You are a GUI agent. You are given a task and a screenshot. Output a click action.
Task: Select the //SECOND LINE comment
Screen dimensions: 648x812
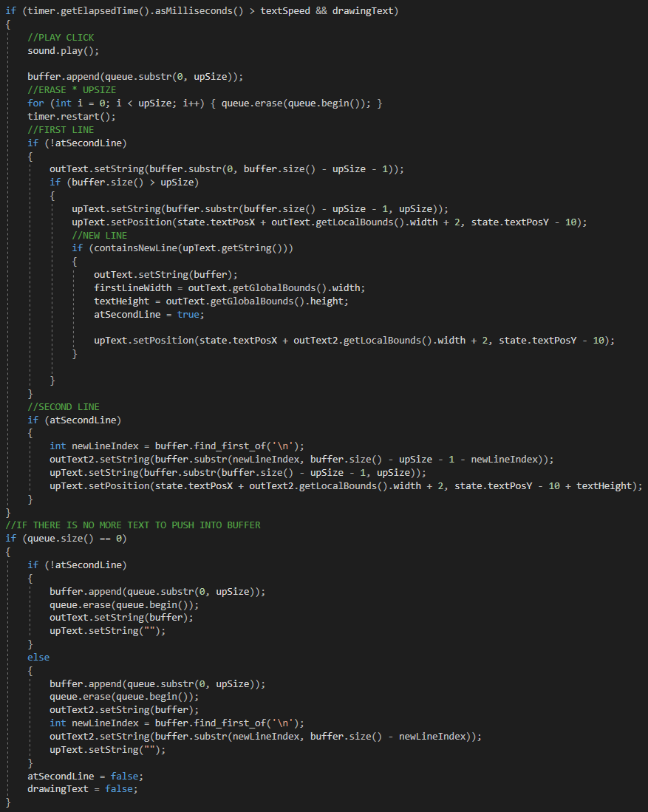(x=64, y=406)
